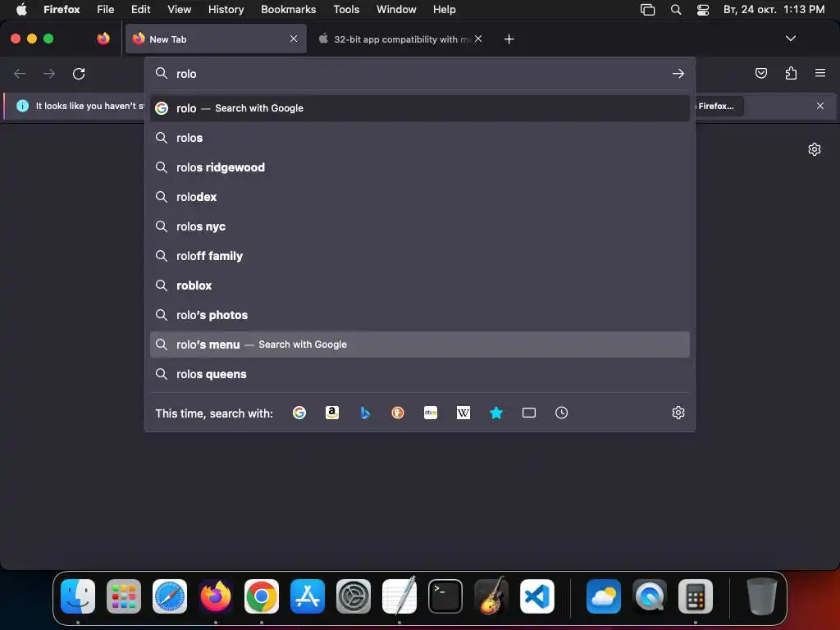Search with Wikipedia one-off engine icon

(463, 413)
